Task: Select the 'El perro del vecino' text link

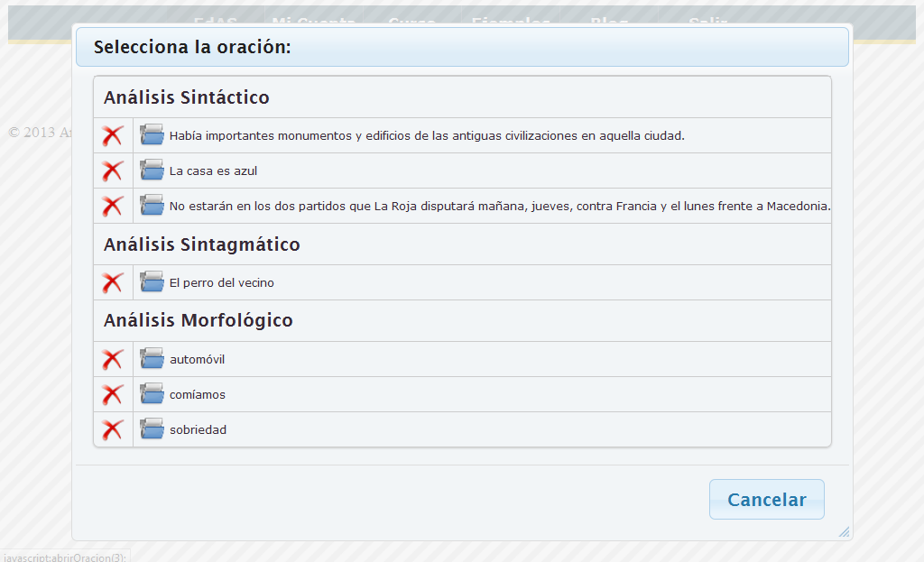Action: tap(221, 283)
